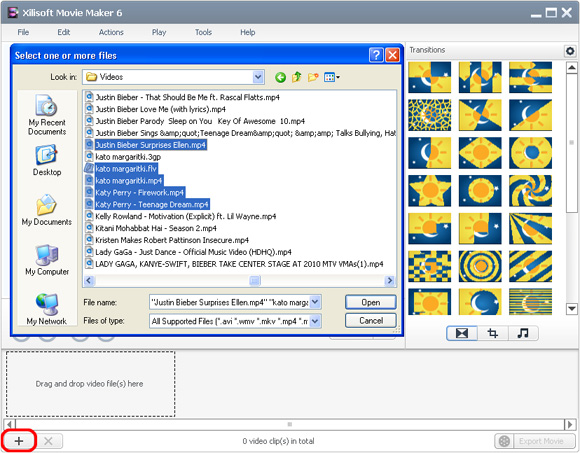Image resolution: width=580 pixels, height=453 pixels.
Task: Open the View menu icon in dialog
Action: (x=332, y=77)
